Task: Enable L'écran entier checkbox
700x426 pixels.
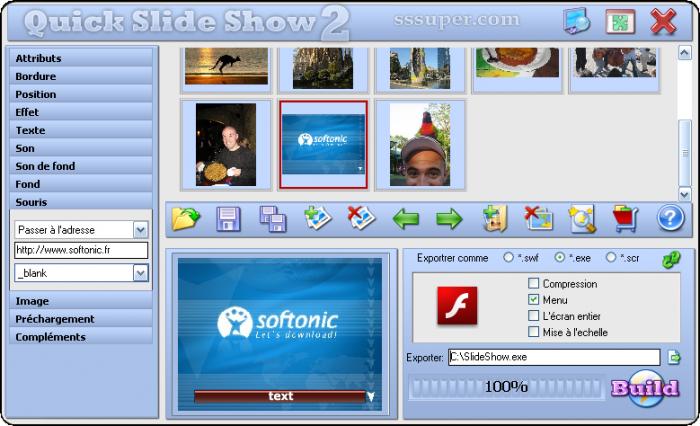Action: click(x=533, y=316)
